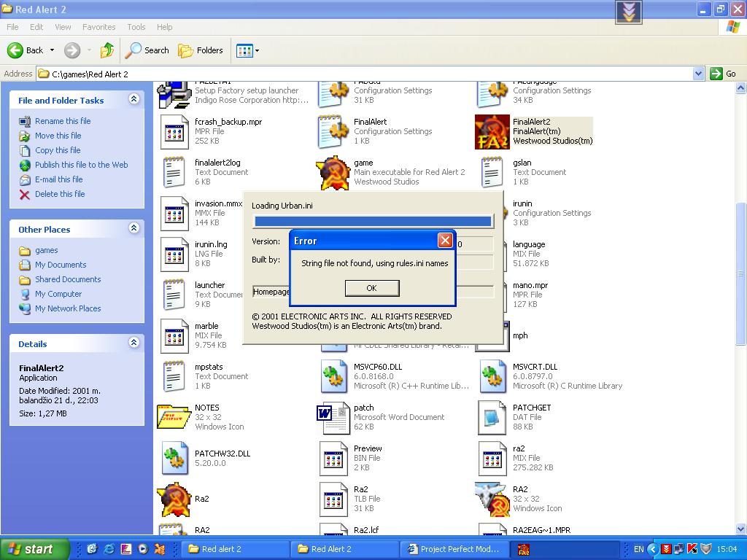Open the Views dropdown button
The image size is (747, 560).
click(248, 50)
